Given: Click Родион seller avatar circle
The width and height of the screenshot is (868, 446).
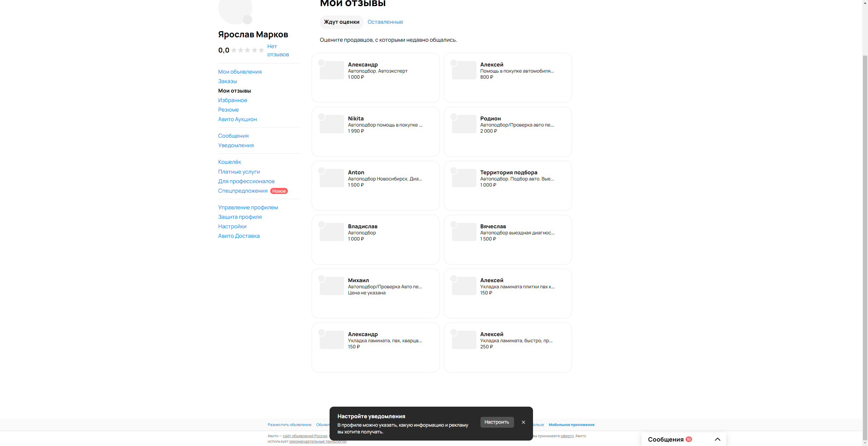Looking at the screenshot, I should [x=454, y=117].
